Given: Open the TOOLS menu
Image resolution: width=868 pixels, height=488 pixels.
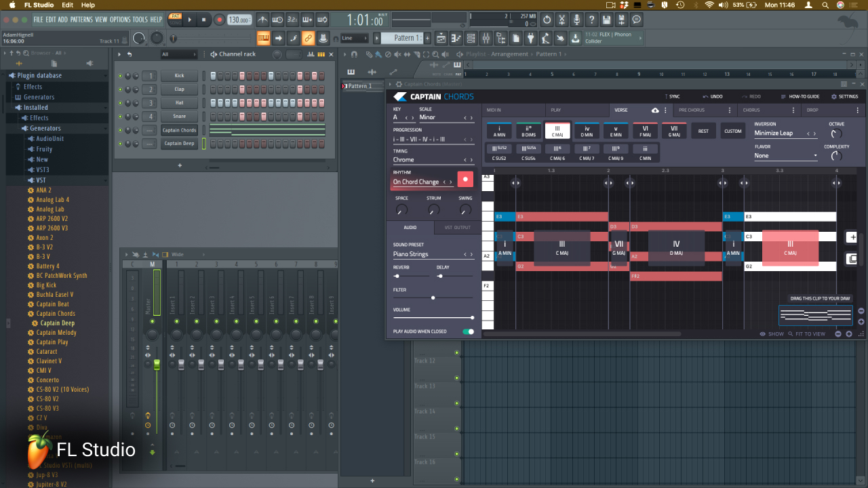Looking at the screenshot, I should (x=140, y=20).
